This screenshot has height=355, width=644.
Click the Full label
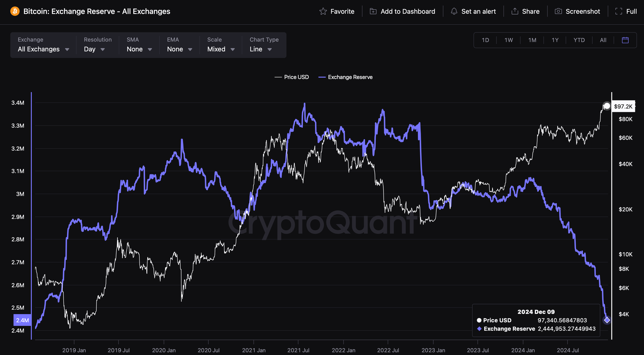(x=631, y=12)
